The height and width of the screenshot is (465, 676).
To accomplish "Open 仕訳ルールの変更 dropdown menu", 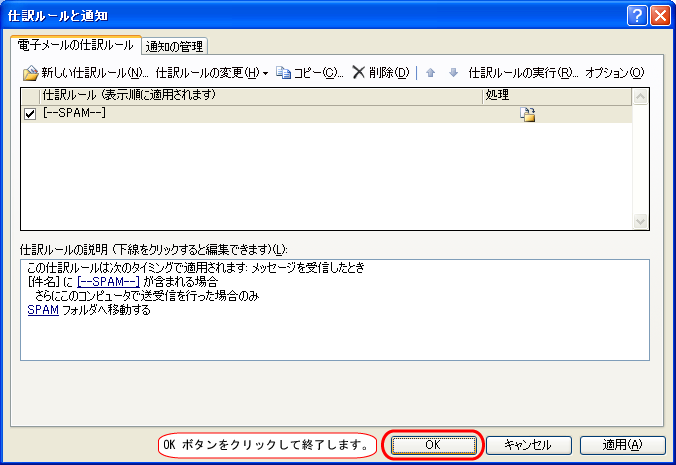I will tap(212, 72).
